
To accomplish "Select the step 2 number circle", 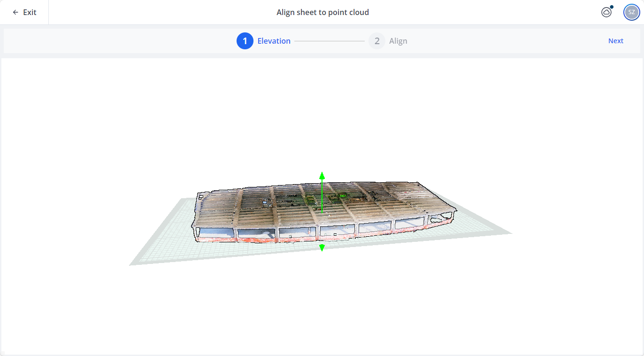I will pyautogui.click(x=376, y=41).
